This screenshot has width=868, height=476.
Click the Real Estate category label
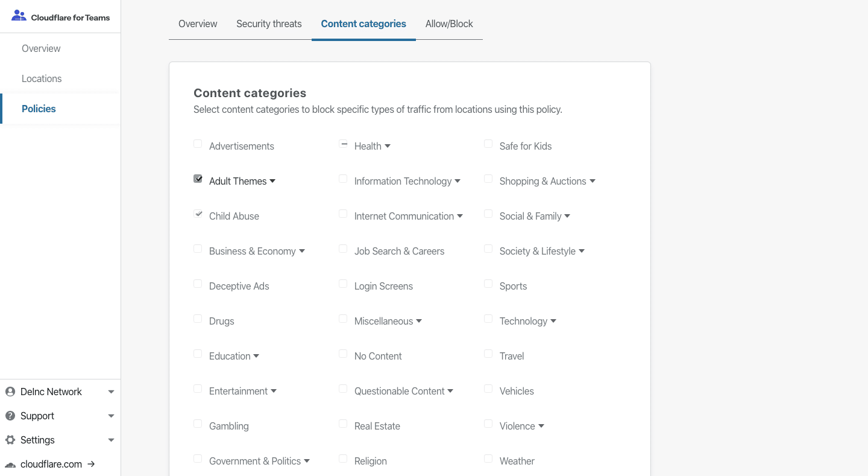click(x=377, y=426)
